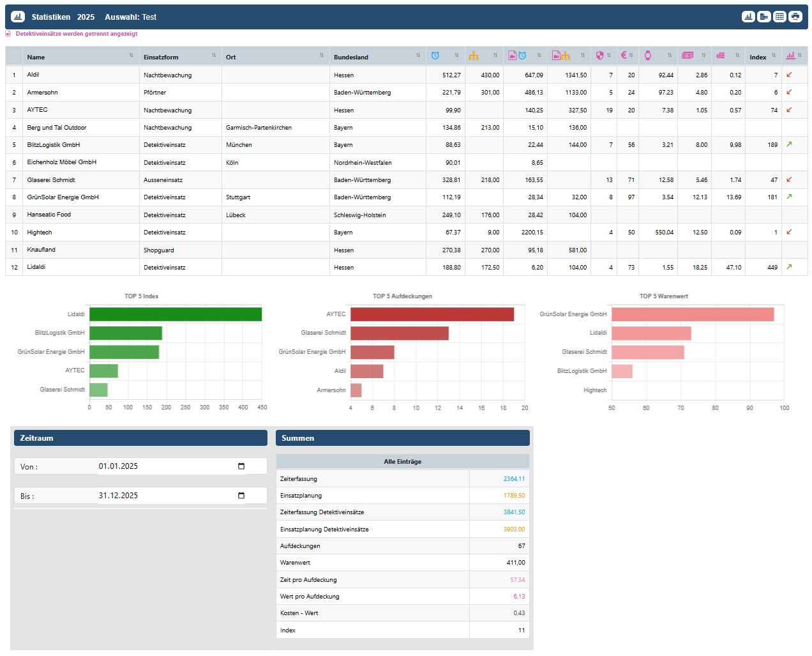The height and width of the screenshot is (656, 812).
Task: Click the Ort column header
Action: [231, 57]
